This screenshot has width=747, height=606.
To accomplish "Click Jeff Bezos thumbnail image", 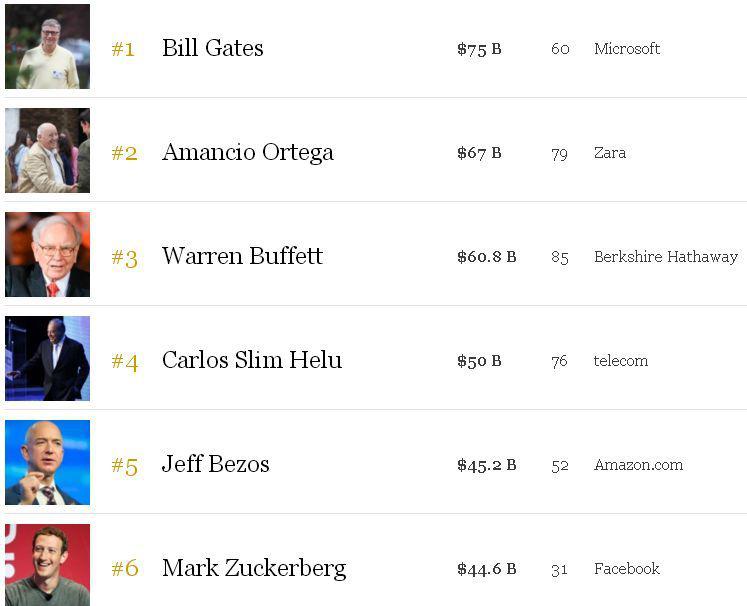I will point(47,463).
